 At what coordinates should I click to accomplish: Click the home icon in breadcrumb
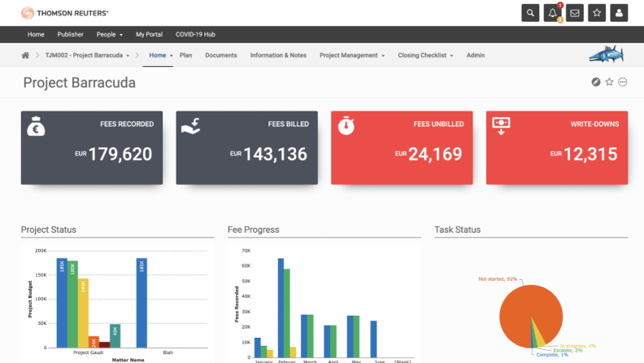click(26, 55)
